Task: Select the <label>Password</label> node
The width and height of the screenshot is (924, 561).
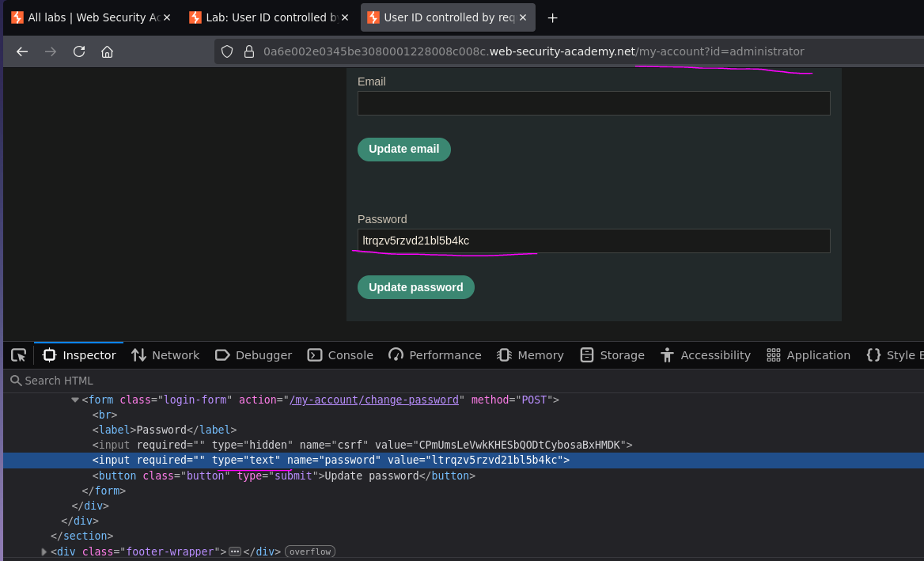Action: (x=165, y=430)
